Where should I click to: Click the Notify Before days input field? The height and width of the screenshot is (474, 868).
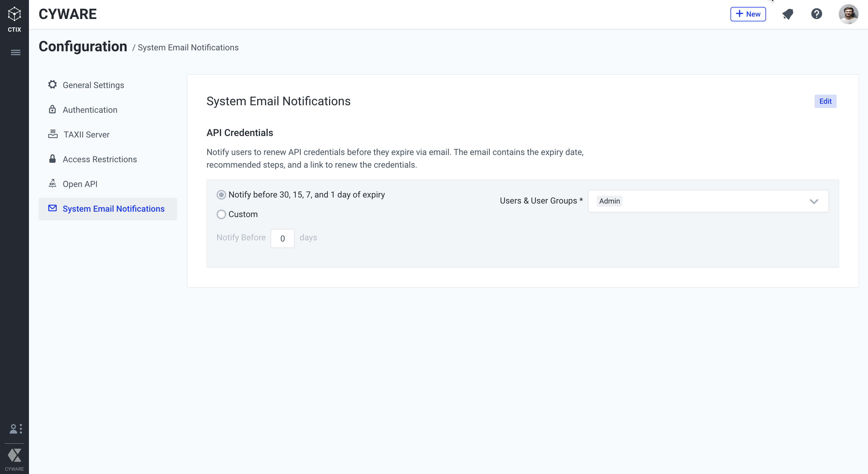click(282, 239)
